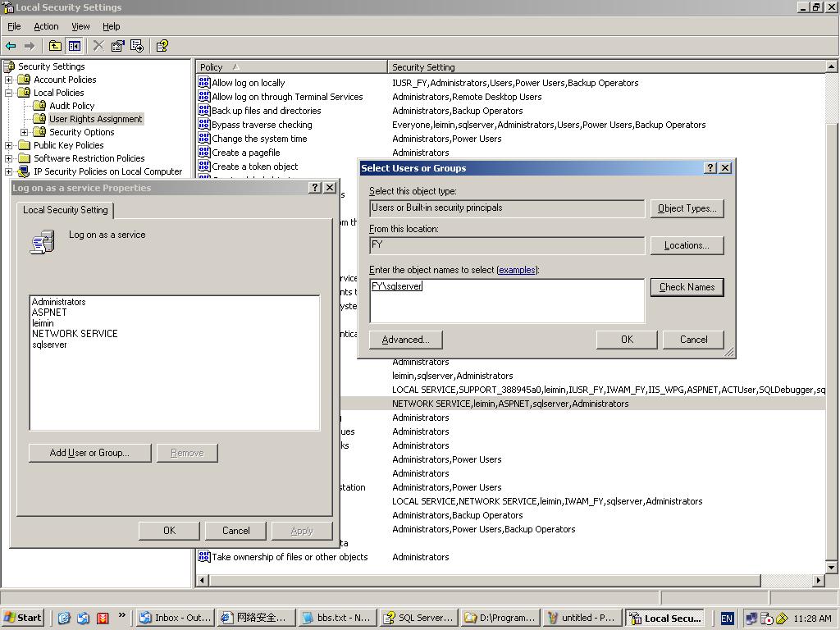Toggle Show/Hide Console Tree icon
This screenshot has height=630, width=840.
coord(75,46)
